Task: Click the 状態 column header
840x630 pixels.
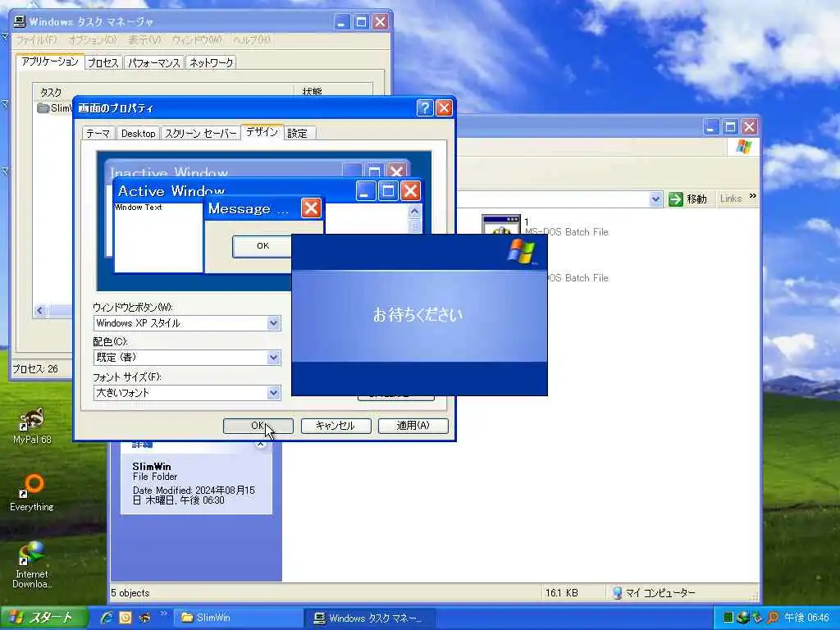Action: click(x=333, y=91)
